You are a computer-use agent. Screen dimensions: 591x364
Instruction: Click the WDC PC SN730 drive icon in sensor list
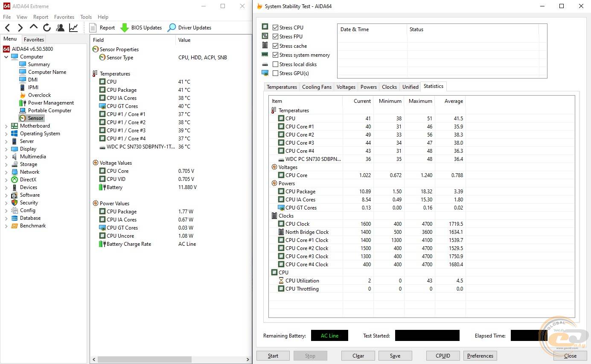coord(102,147)
